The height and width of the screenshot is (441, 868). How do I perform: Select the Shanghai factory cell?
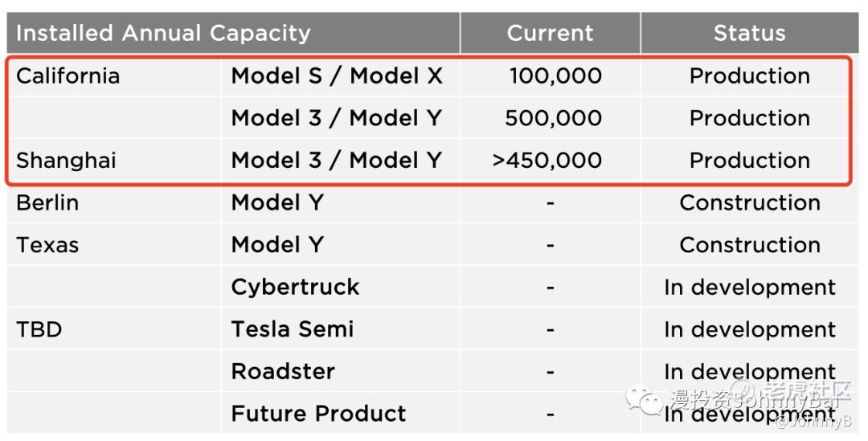click(67, 161)
